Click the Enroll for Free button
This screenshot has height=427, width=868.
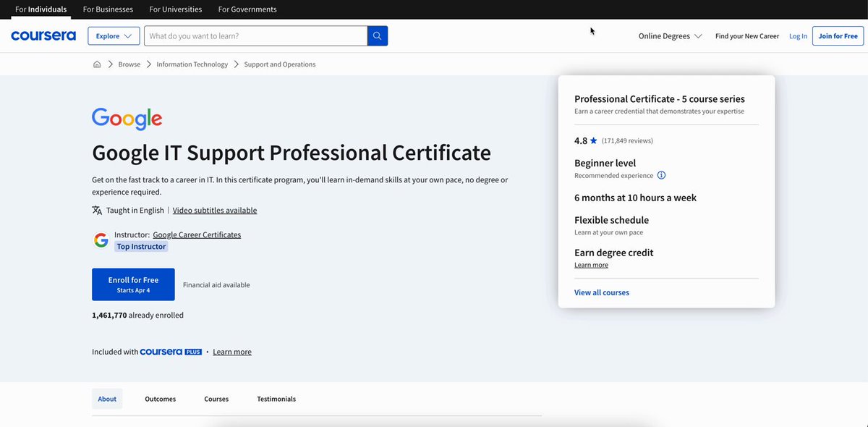133,284
